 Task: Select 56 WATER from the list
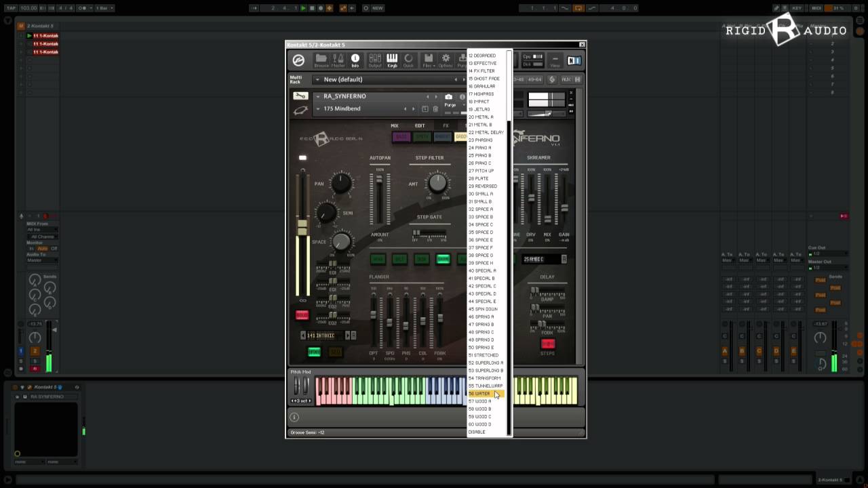point(486,394)
